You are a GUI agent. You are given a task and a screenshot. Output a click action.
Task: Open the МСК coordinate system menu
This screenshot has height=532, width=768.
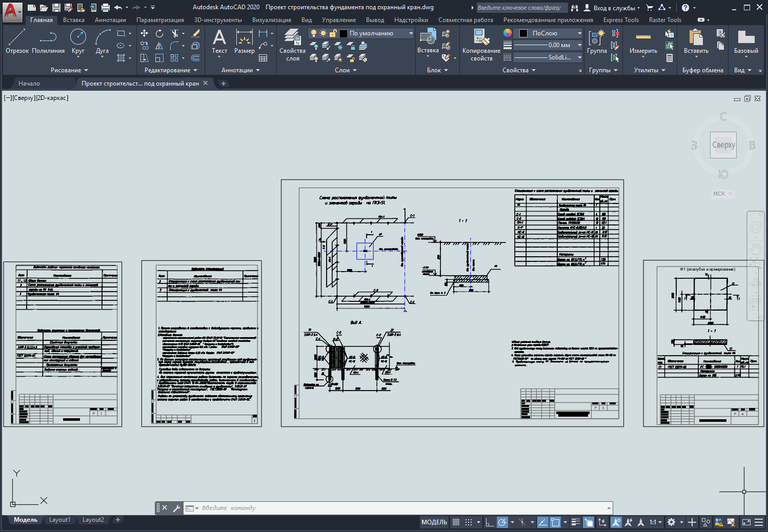[723, 194]
